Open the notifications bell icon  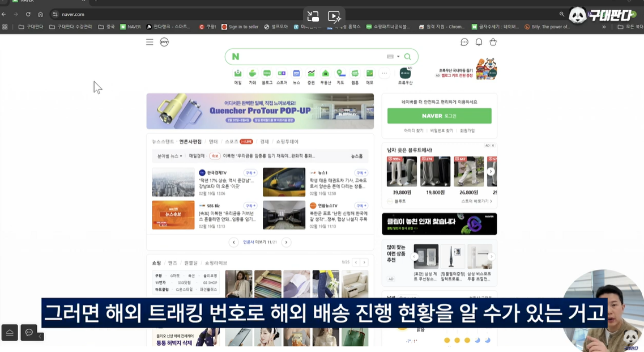(479, 42)
